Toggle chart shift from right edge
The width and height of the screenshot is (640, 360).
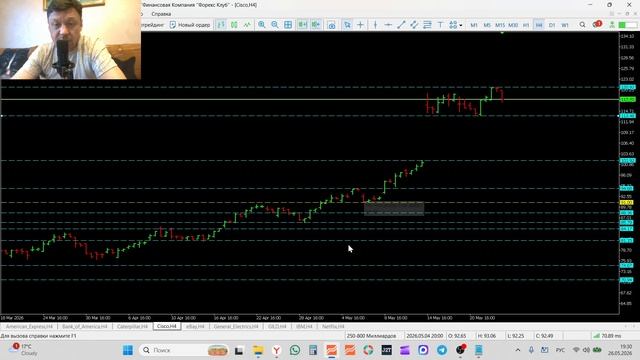tap(316, 25)
